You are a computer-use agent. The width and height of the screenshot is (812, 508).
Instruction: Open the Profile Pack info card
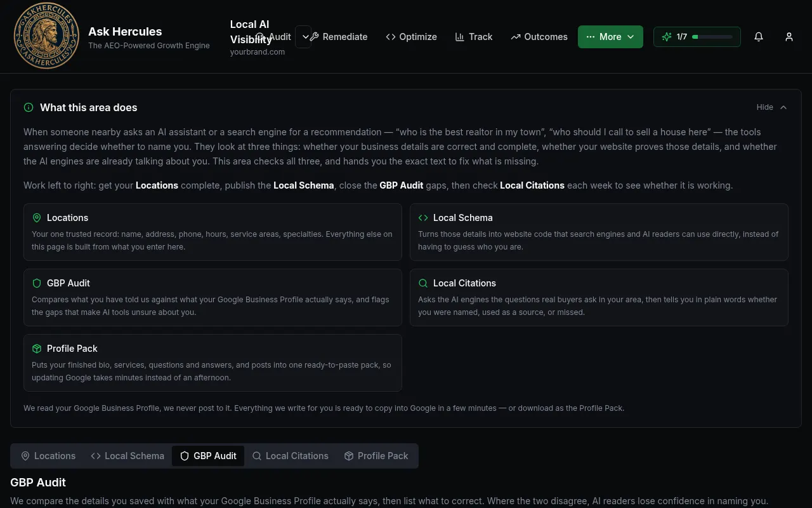click(x=213, y=363)
